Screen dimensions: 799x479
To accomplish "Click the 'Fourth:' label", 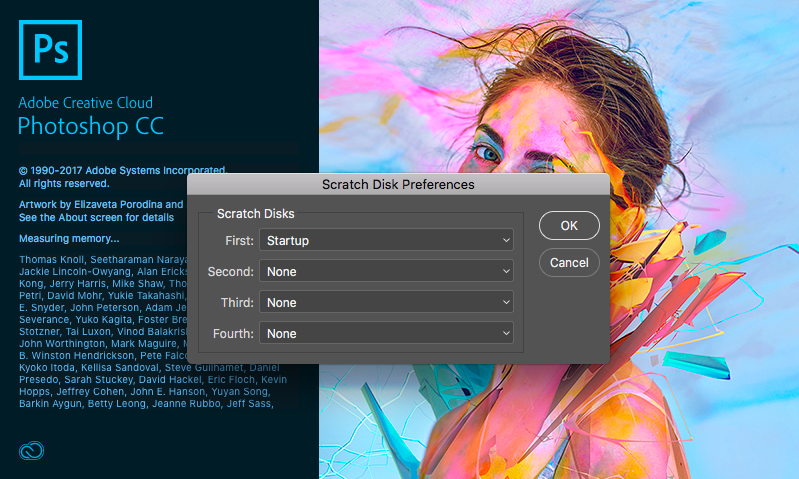I will (x=233, y=334).
